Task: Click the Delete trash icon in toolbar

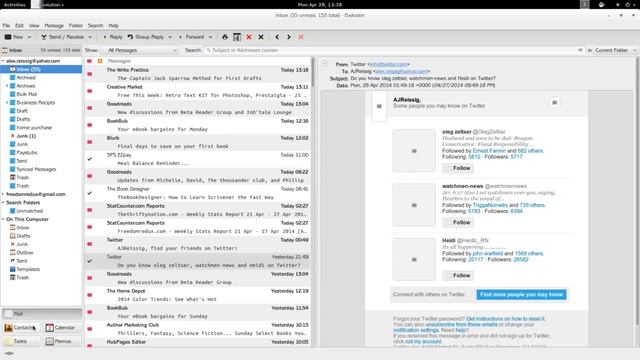Action: click(x=237, y=37)
